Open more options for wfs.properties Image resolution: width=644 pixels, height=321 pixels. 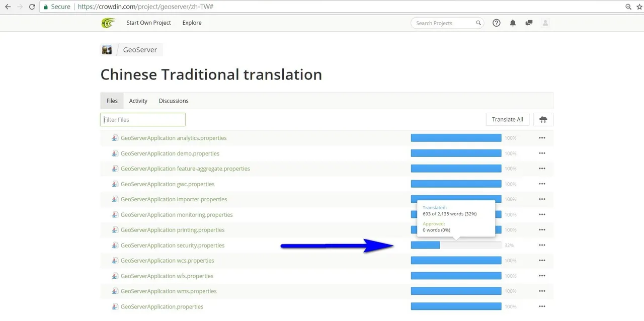542,276
